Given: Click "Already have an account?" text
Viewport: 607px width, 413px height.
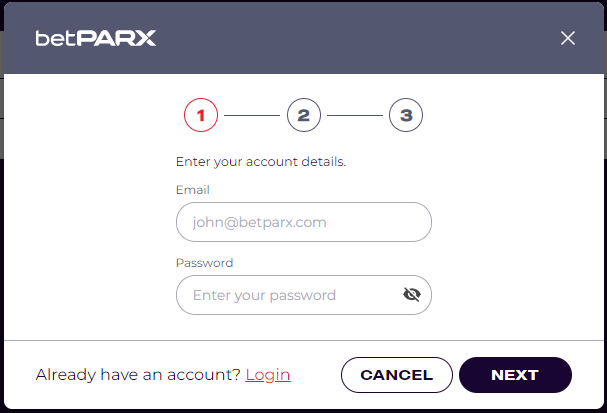Looking at the screenshot, I should [139, 375].
